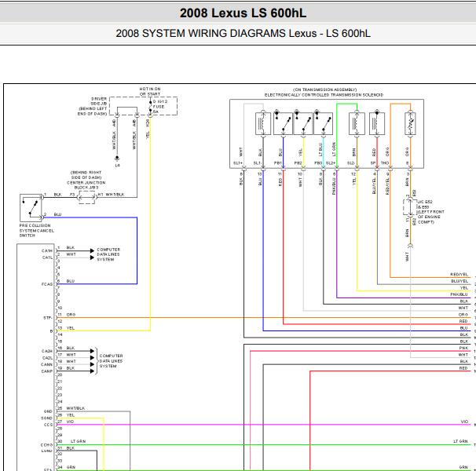This screenshot has width=476, height=471.
Task: Select the pressure switch symbol above PB3
Action: (323, 123)
